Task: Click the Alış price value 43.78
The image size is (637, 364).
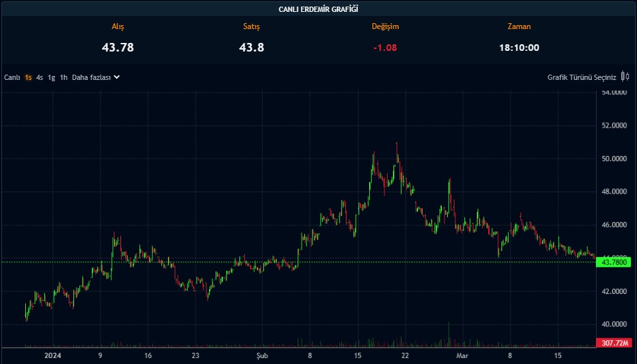Action: click(118, 48)
